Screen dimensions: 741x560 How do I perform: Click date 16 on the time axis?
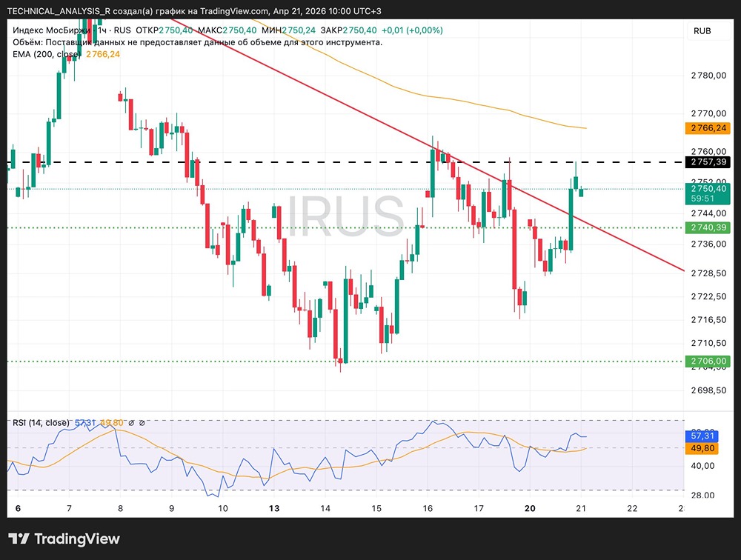(428, 508)
